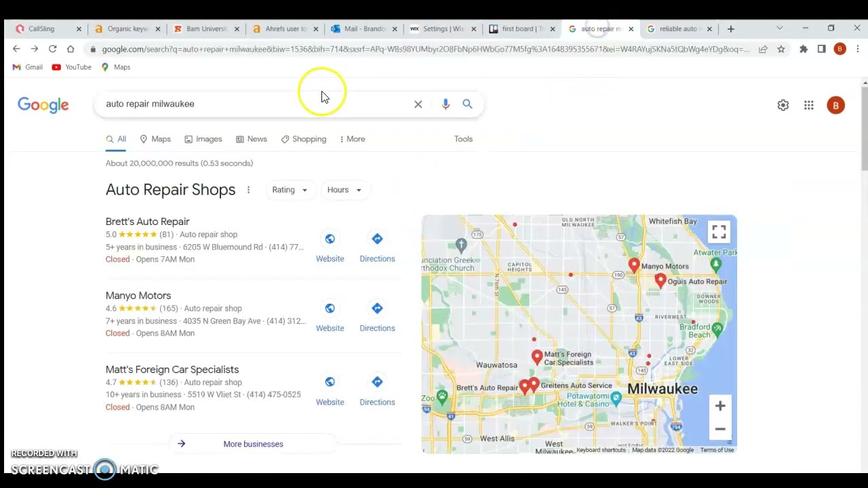Viewport: 868px width, 488px height.
Task: Open Manyo Motors website icon
Action: 330,308
